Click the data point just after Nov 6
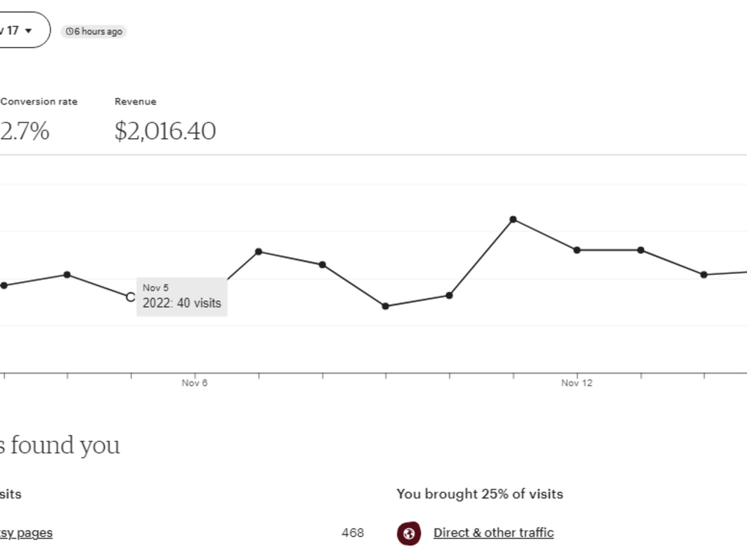Screen dimensions: 747x560 258,252
